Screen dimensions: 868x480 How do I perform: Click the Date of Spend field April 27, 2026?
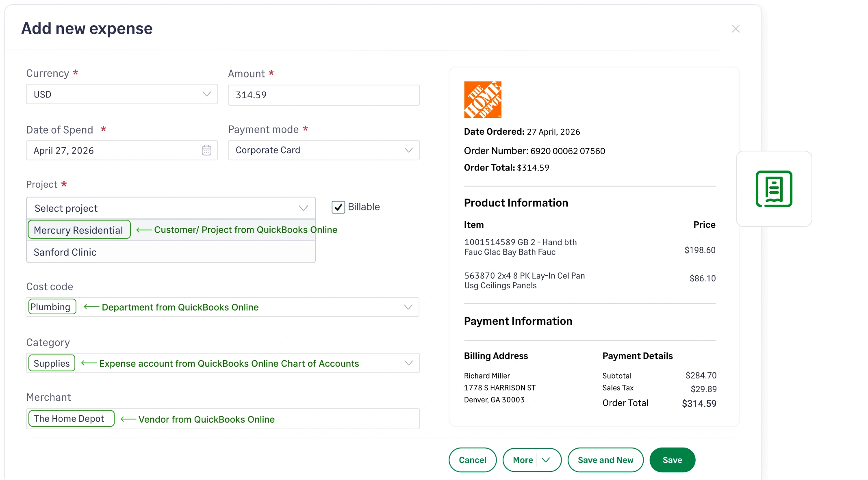pos(122,150)
